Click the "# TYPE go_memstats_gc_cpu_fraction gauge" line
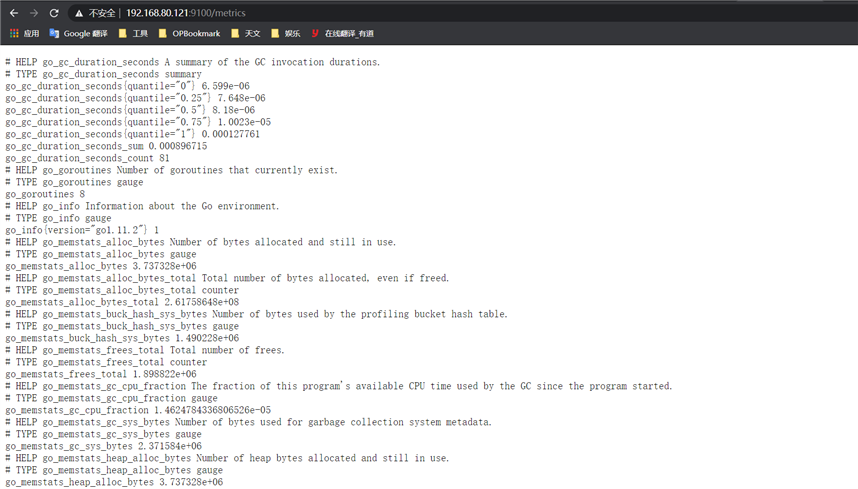Screen dimensions: 858x489 coord(112,399)
